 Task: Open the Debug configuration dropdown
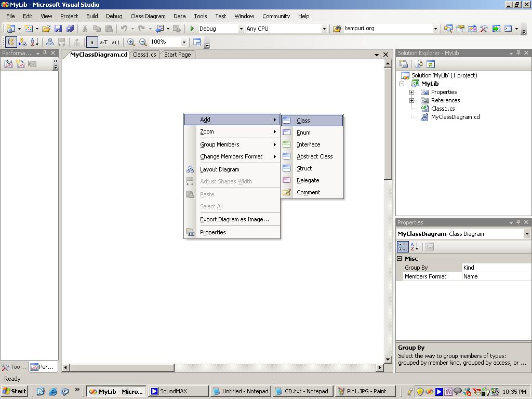click(241, 29)
